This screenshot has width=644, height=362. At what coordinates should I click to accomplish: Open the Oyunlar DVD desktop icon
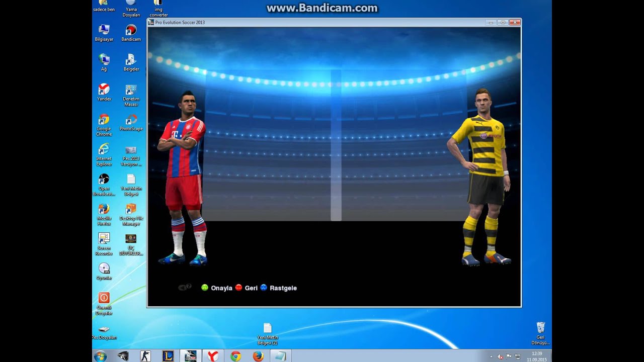tap(104, 271)
